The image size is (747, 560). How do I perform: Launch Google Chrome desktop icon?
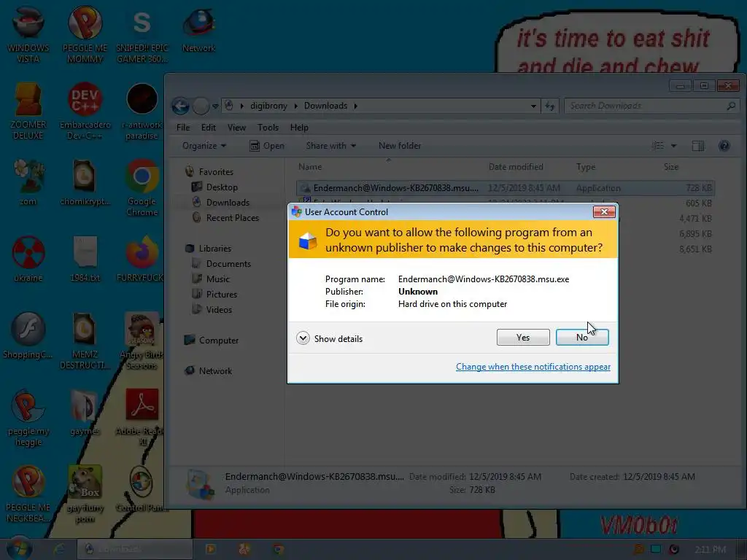(x=142, y=187)
